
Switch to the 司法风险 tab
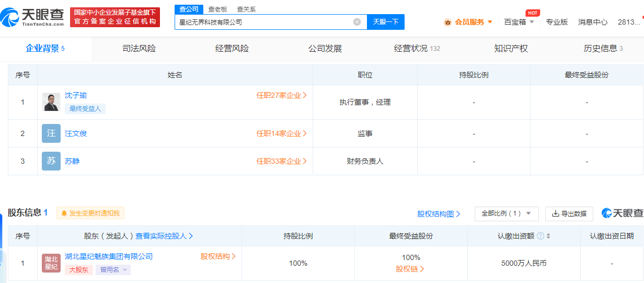(139, 49)
